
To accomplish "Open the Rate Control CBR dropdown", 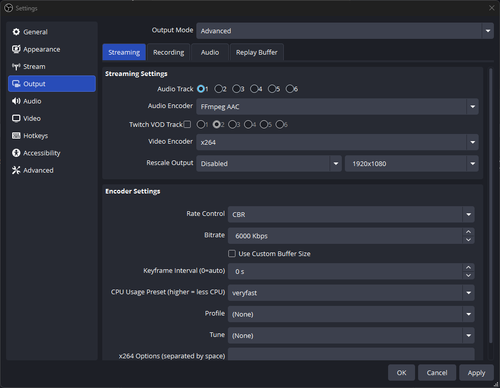I will click(351, 214).
